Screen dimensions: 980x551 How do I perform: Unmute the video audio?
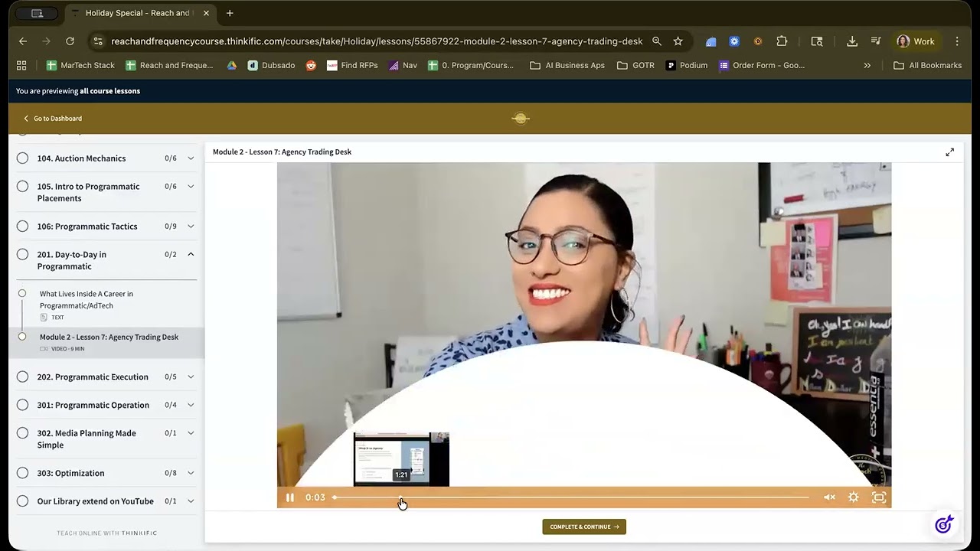[829, 497]
